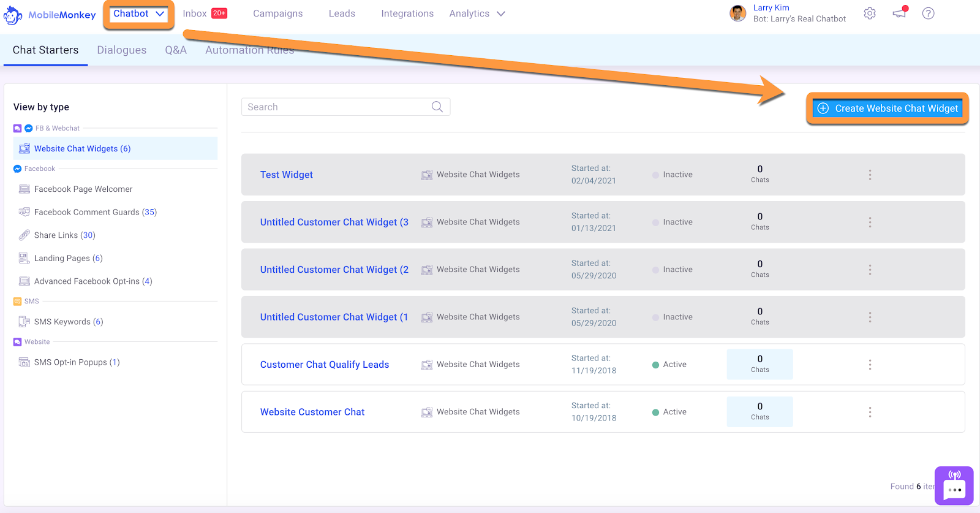Select Website Chat Widgets (6) filter

(x=115, y=148)
